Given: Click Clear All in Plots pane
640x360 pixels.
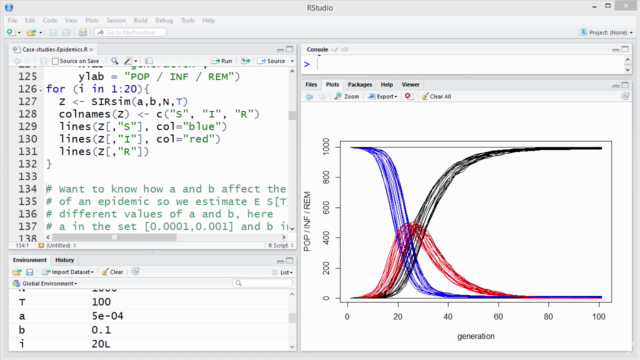Looking at the screenshot, I should tap(436, 96).
